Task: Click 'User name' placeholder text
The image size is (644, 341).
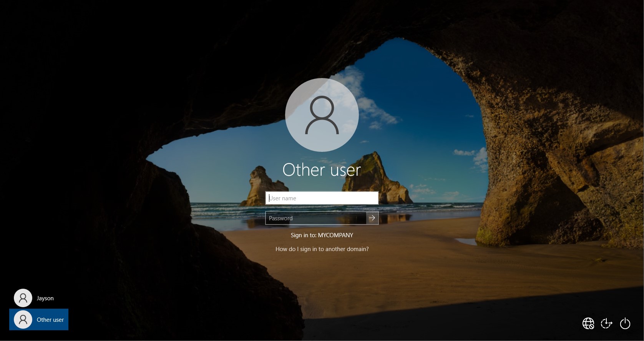Action: (x=283, y=198)
